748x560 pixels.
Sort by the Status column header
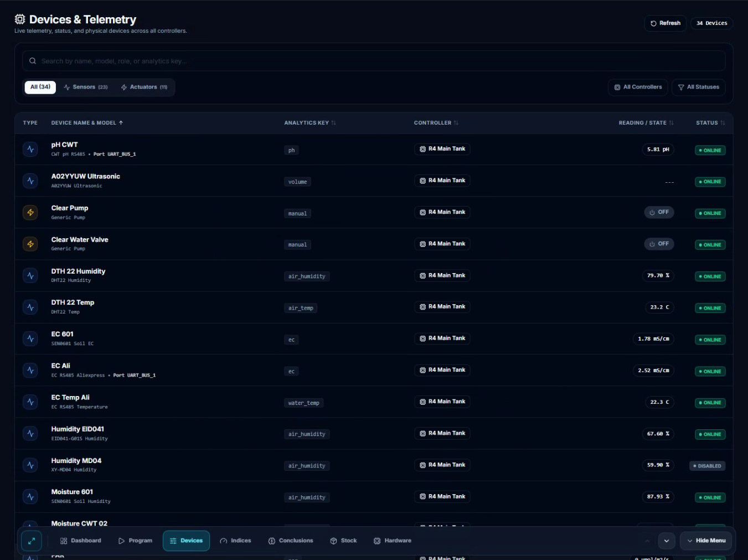pyautogui.click(x=710, y=123)
